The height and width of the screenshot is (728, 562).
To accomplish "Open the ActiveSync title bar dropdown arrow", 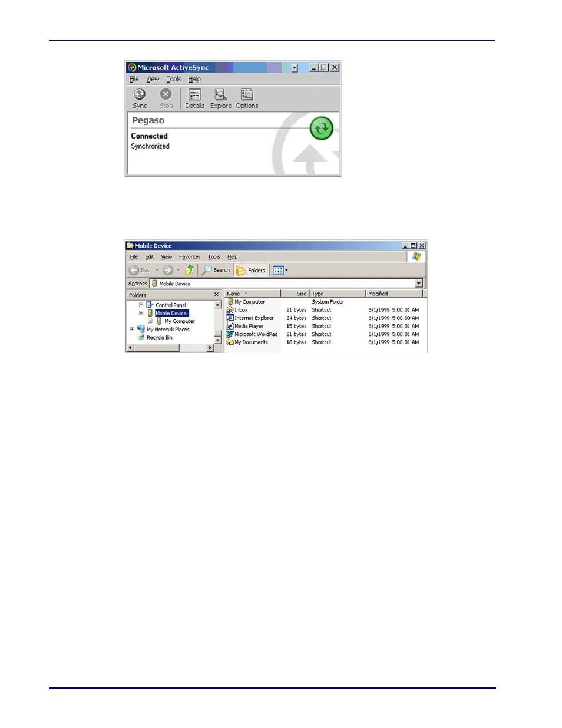I will point(295,68).
